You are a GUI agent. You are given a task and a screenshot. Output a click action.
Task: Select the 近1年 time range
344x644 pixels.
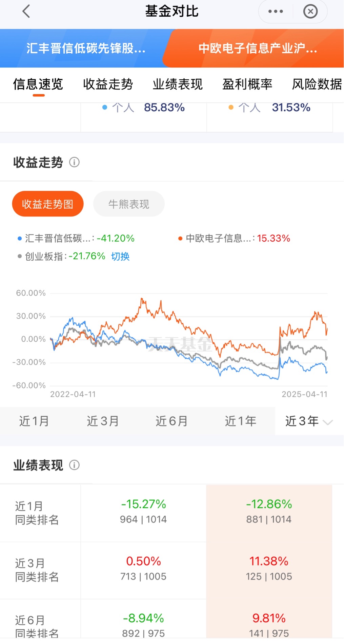click(241, 421)
